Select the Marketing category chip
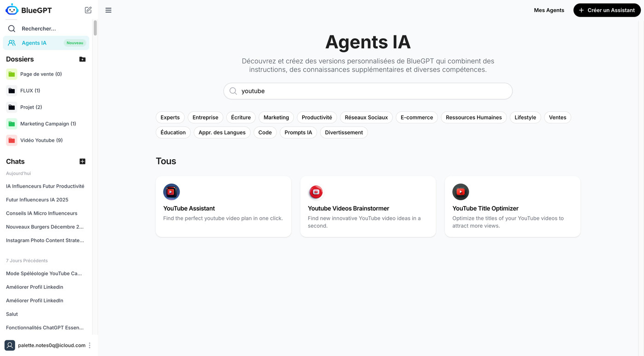Screen dimensions: 644x356 pyautogui.click(x=276, y=117)
